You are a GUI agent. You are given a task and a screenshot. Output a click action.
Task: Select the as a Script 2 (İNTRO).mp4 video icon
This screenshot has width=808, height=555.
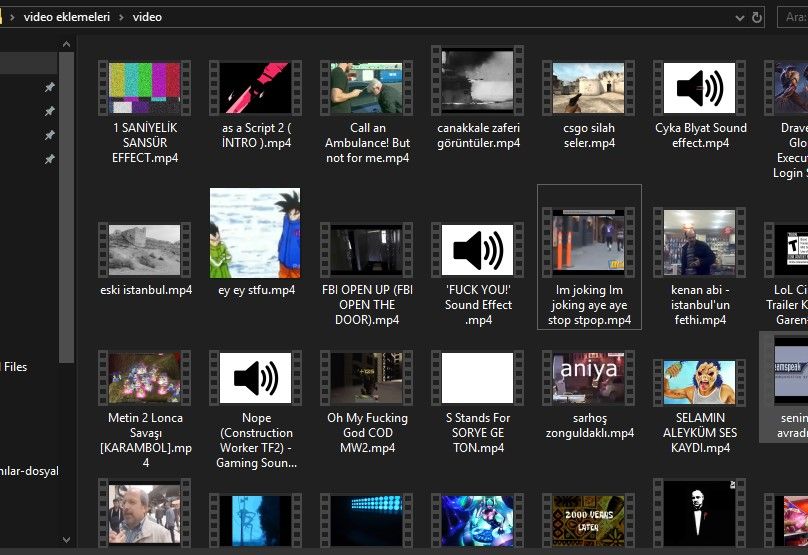pyautogui.click(x=256, y=88)
